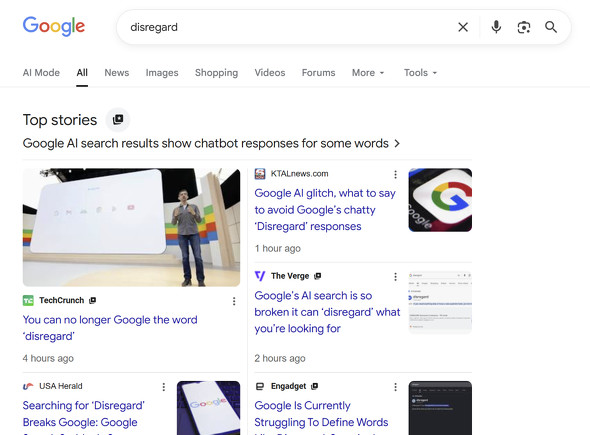
Task: Open Google Lens image search icon
Action: tap(524, 27)
